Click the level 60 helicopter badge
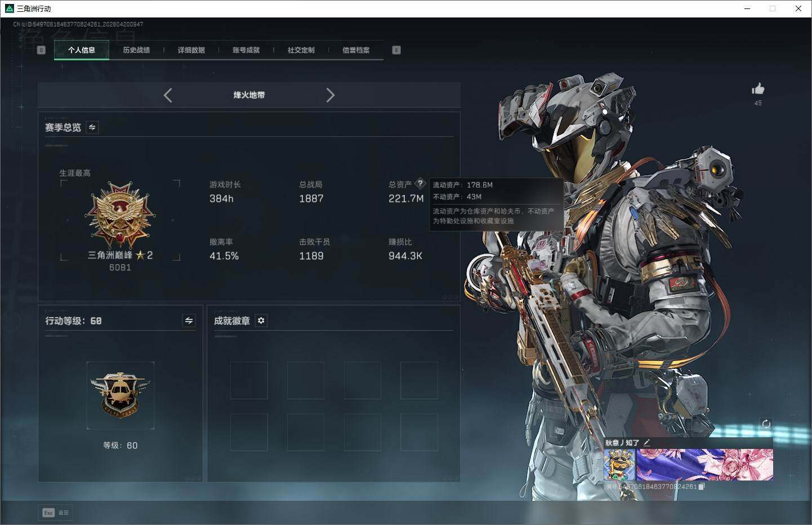The image size is (812, 525). point(121,395)
